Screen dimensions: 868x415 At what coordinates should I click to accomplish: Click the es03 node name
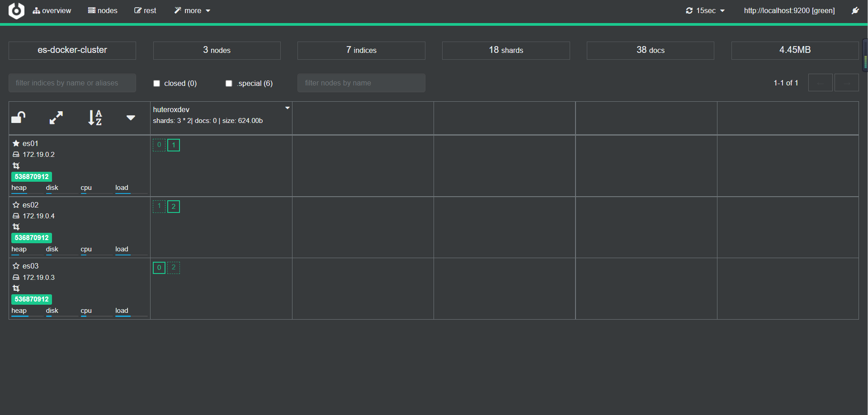tap(30, 266)
